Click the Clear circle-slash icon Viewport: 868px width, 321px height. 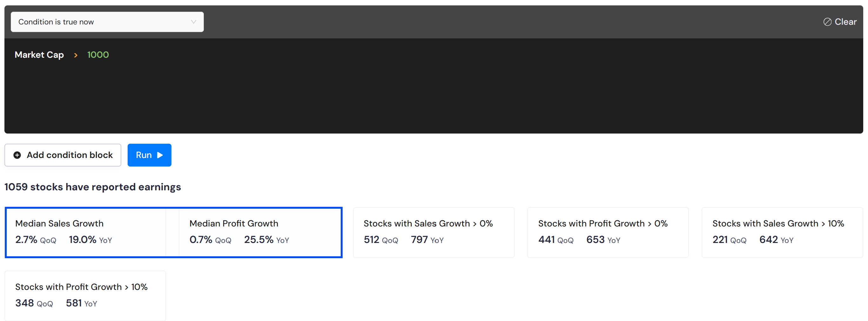pos(827,22)
